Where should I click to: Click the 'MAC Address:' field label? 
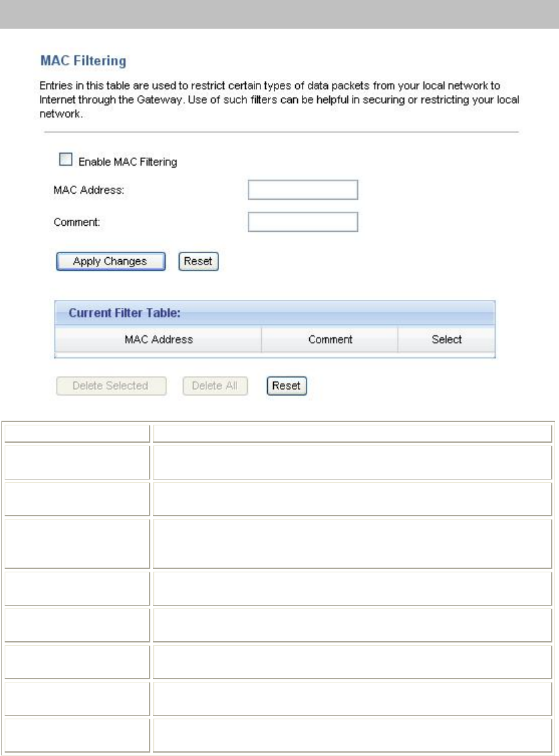pos(89,190)
